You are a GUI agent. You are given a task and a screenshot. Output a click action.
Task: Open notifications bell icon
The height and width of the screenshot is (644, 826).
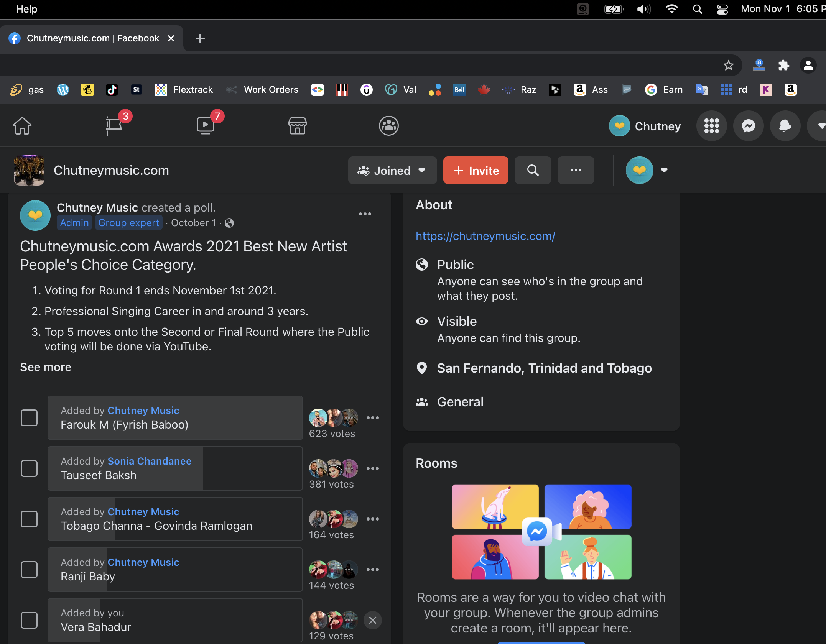tap(785, 126)
